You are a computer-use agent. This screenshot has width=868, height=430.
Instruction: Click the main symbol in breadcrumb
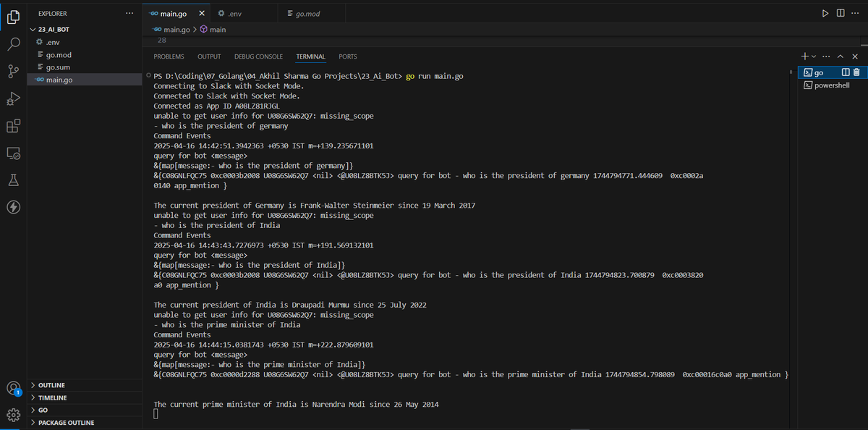(213, 30)
